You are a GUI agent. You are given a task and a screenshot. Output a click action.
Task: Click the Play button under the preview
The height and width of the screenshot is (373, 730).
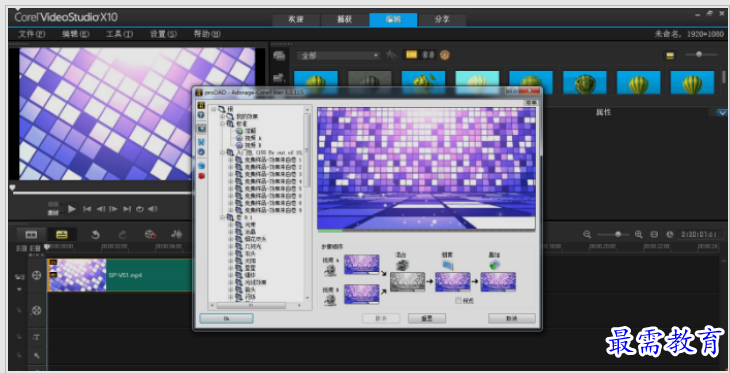tap(72, 209)
